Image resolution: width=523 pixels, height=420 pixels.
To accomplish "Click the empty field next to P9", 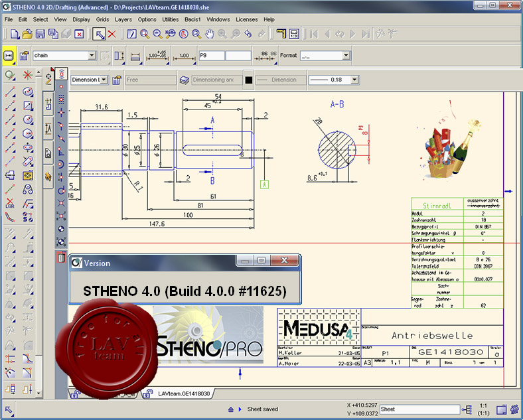I will (x=238, y=56).
